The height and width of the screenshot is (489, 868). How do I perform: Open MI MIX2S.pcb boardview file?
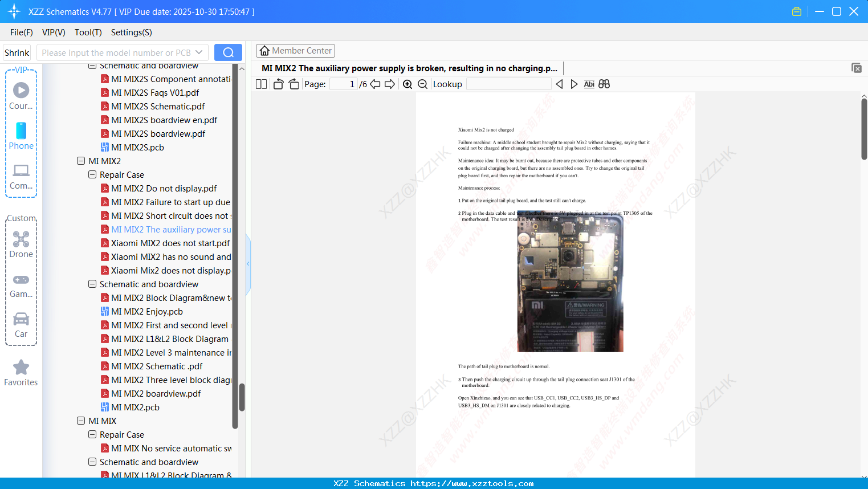(137, 148)
